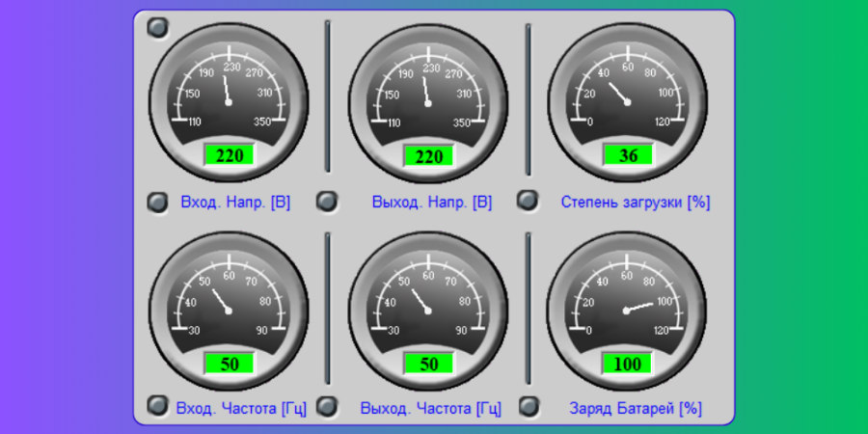Toggle the LED beside Выход. Напр. [В]
Image resolution: width=868 pixels, height=434 pixels.
pos(329,201)
